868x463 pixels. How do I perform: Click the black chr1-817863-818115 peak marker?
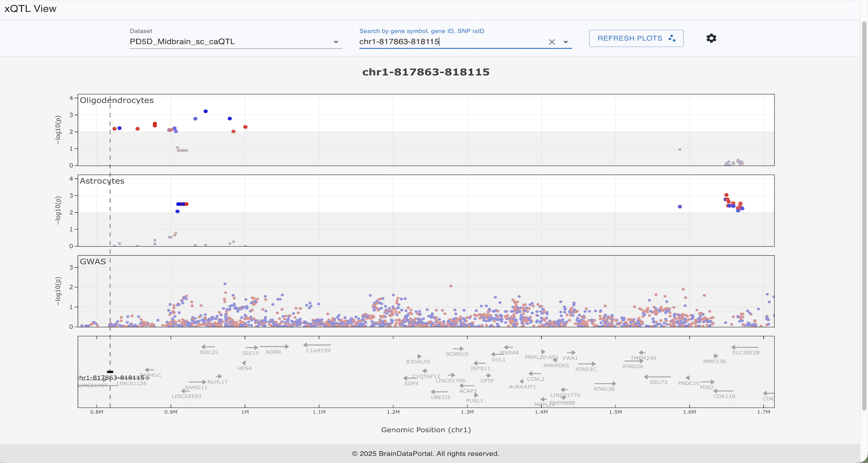tap(110, 372)
